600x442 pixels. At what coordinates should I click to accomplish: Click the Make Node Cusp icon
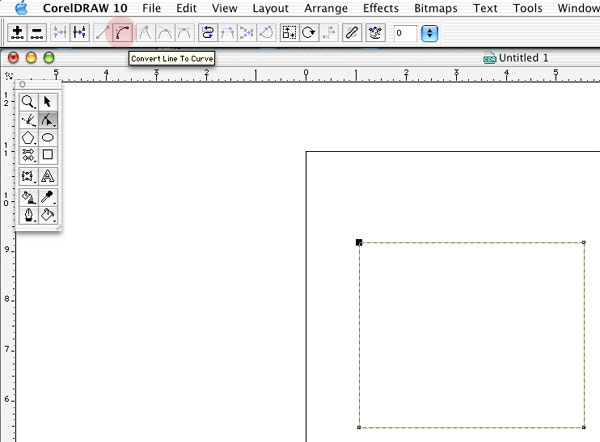pyautogui.click(x=145, y=33)
